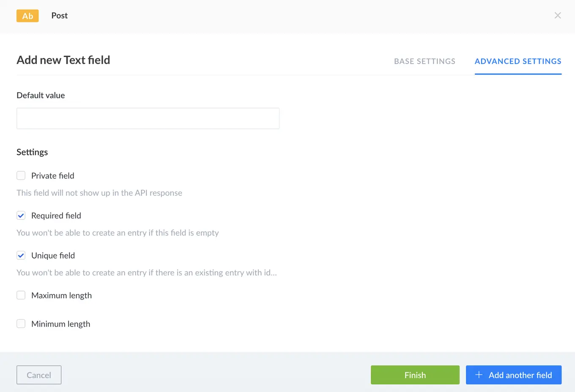Click the Post content type label
Image resolution: width=575 pixels, height=392 pixels.
click(x=59, y=16)
